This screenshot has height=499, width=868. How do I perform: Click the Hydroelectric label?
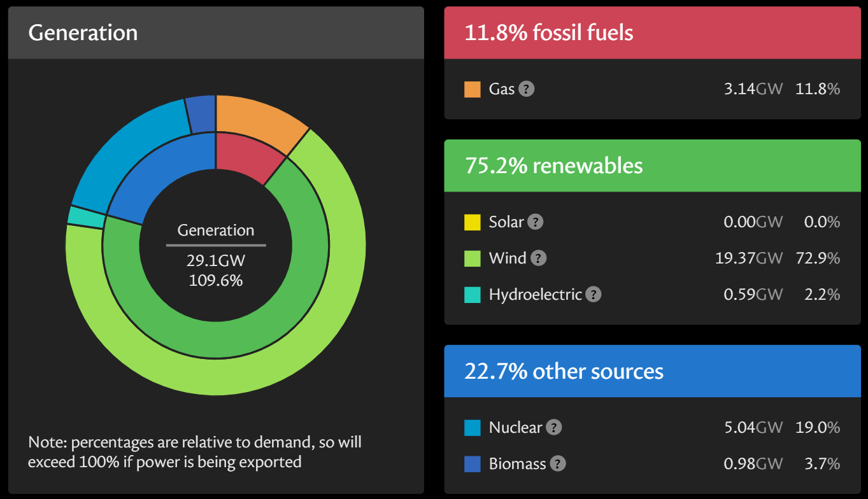(x=536, y=295)
